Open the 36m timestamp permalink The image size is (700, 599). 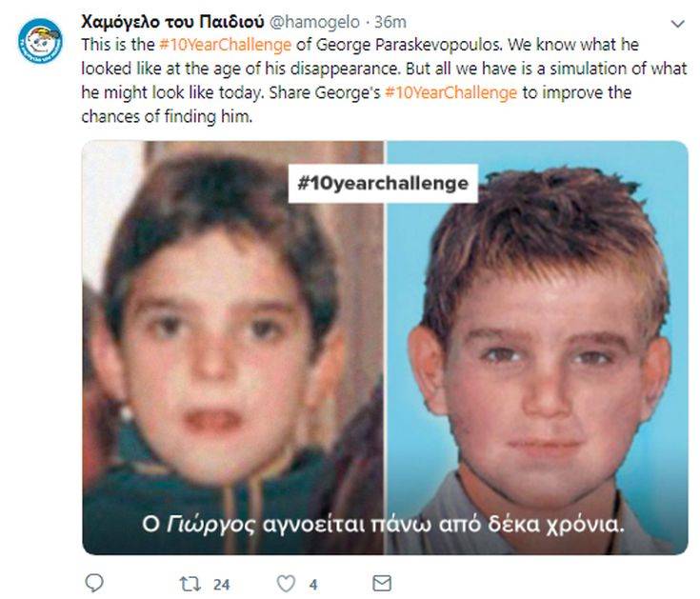pos(390,22)
